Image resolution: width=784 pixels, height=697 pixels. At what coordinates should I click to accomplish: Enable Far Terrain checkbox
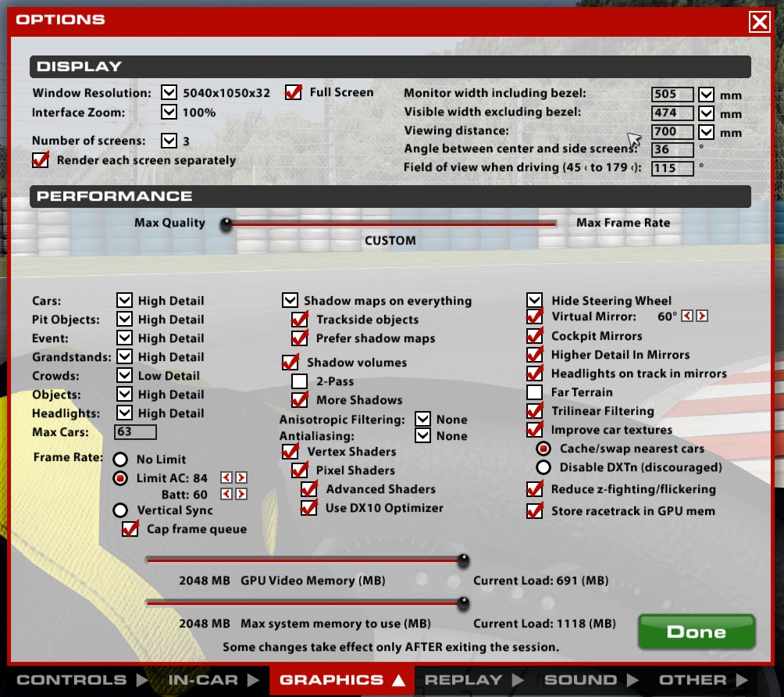tap(534, 391)
